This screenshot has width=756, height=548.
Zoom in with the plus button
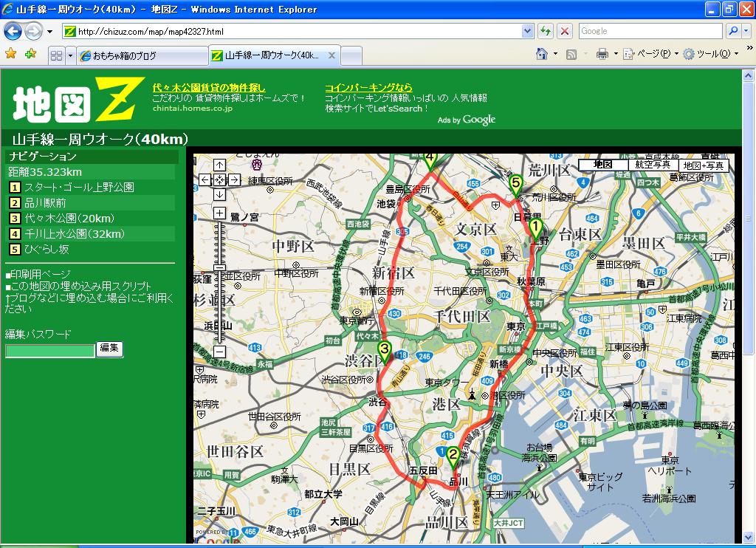point(219,213)
